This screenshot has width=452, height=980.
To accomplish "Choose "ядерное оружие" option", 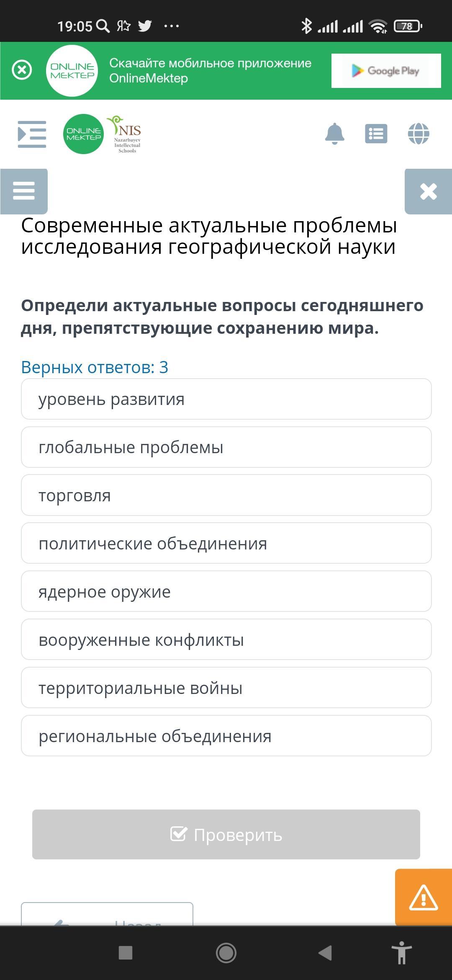I will click(x=226, y=592).
